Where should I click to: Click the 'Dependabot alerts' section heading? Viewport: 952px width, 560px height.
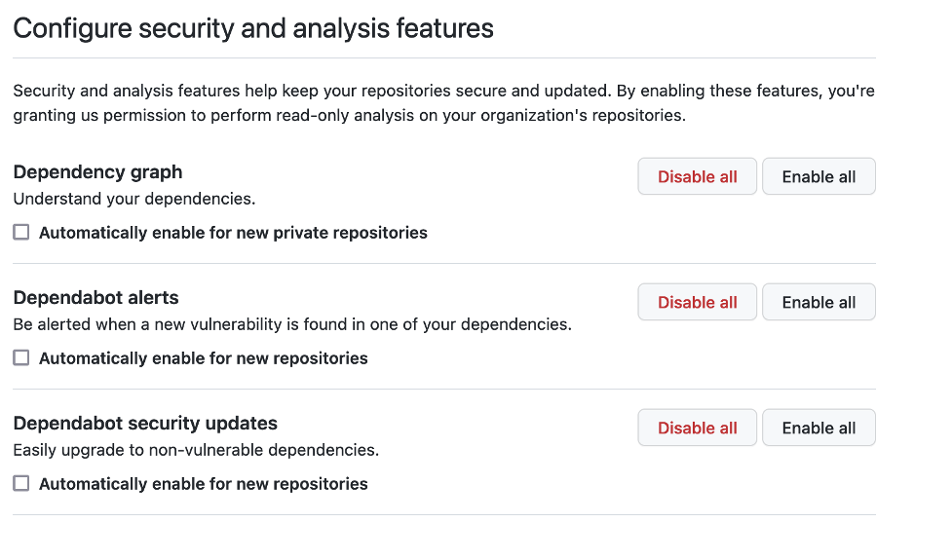95,298
